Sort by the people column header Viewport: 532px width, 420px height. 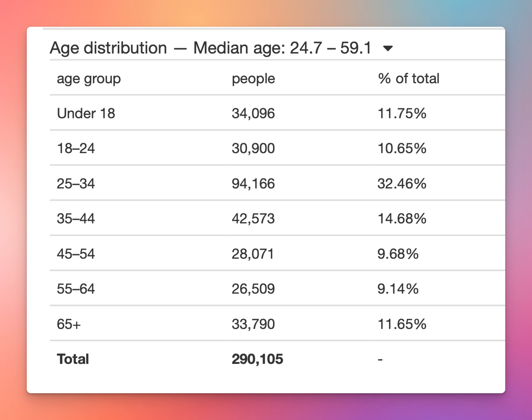[x=253, y=78]
